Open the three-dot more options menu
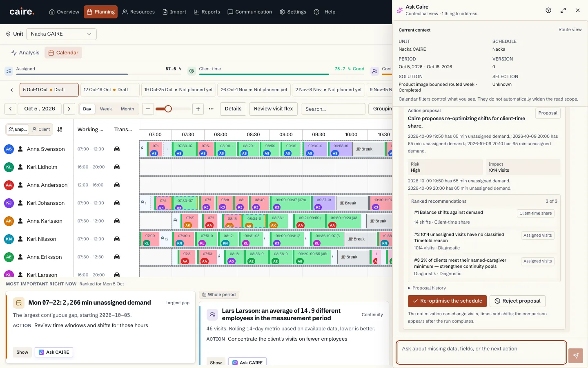The image size is (588, 368). 211,109
